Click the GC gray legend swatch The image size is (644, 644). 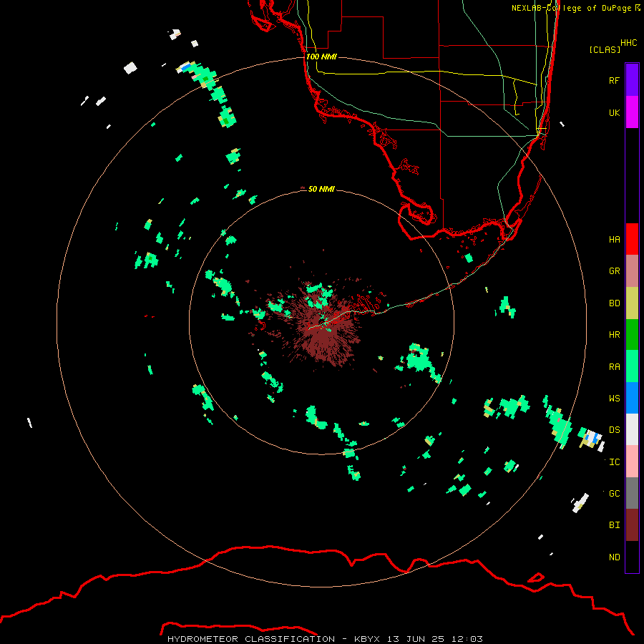632,493
